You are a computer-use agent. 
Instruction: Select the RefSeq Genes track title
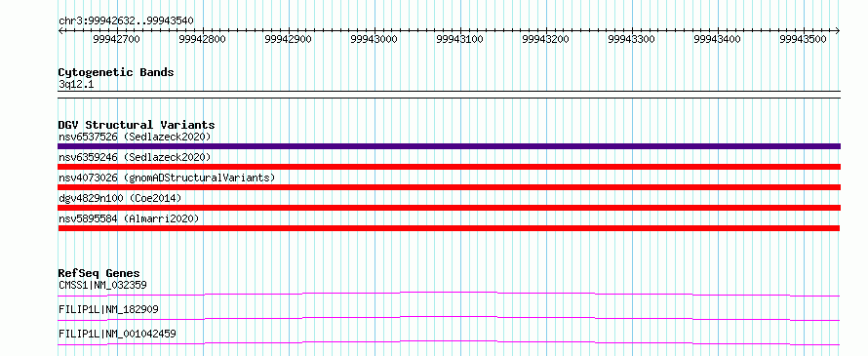pyautogui.click(x=99, y=273)
